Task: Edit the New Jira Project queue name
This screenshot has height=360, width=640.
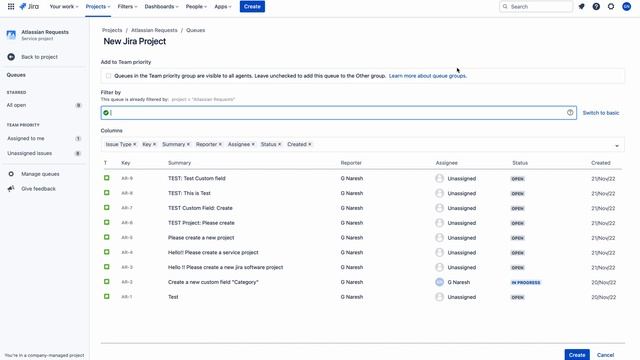Action: pos(135,41)
